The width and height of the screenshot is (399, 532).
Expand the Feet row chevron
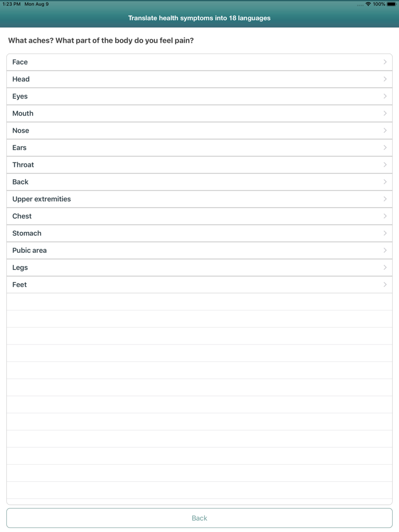click(x=386, y=284)
